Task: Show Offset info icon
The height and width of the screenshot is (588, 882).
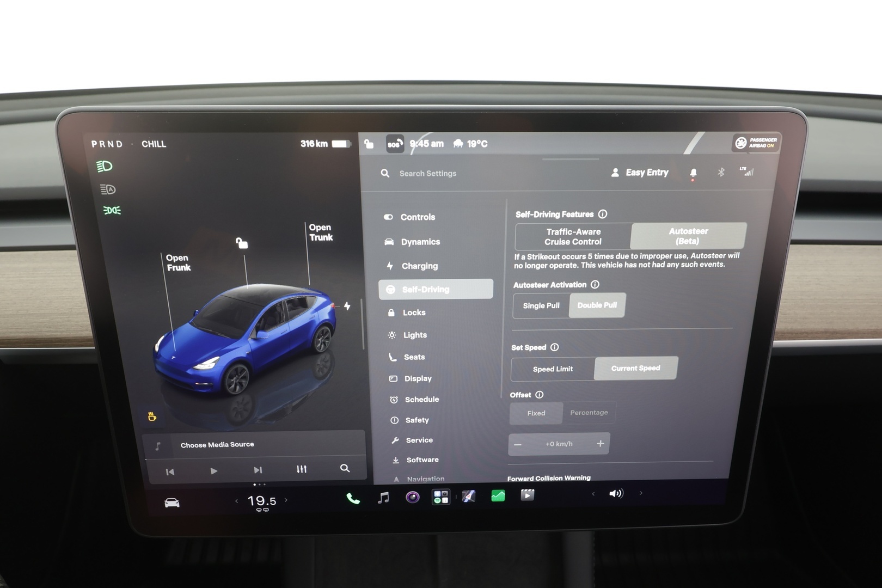Action: click(539, 394)
